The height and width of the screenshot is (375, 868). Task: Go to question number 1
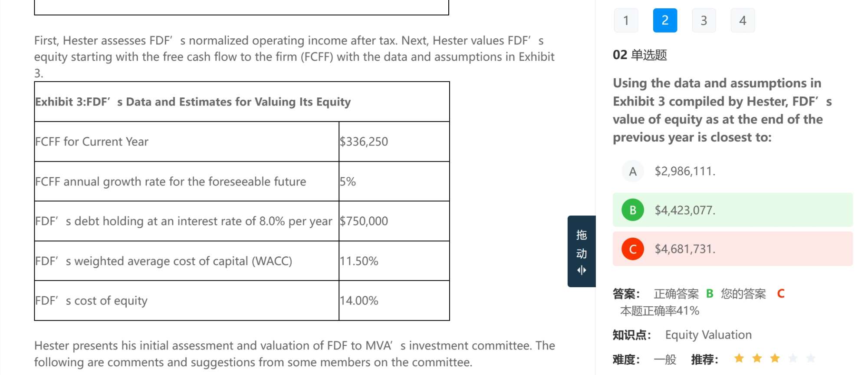(626, 20)
